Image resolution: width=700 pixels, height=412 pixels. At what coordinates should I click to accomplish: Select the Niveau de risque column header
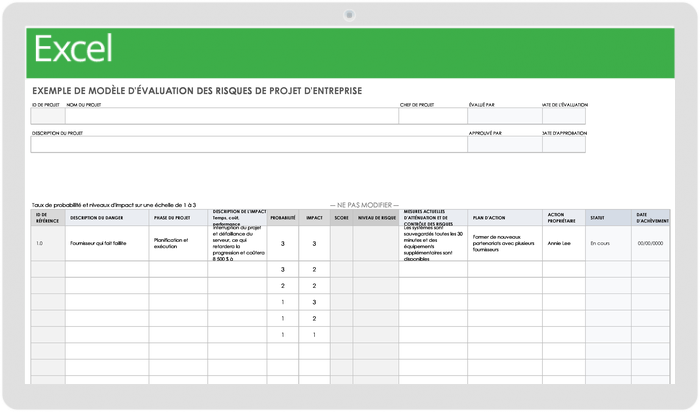(376, 217)
